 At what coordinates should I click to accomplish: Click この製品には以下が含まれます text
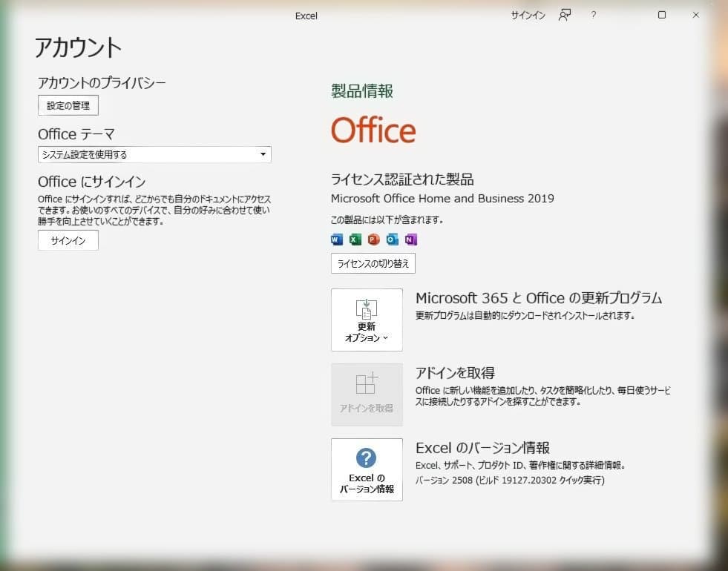[387, 220]
